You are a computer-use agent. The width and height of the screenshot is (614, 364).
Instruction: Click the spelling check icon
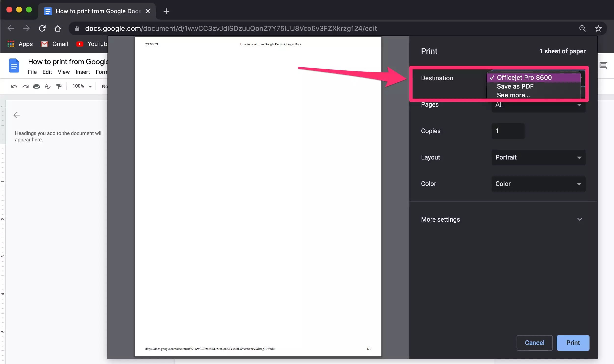(x=47, y=86)
